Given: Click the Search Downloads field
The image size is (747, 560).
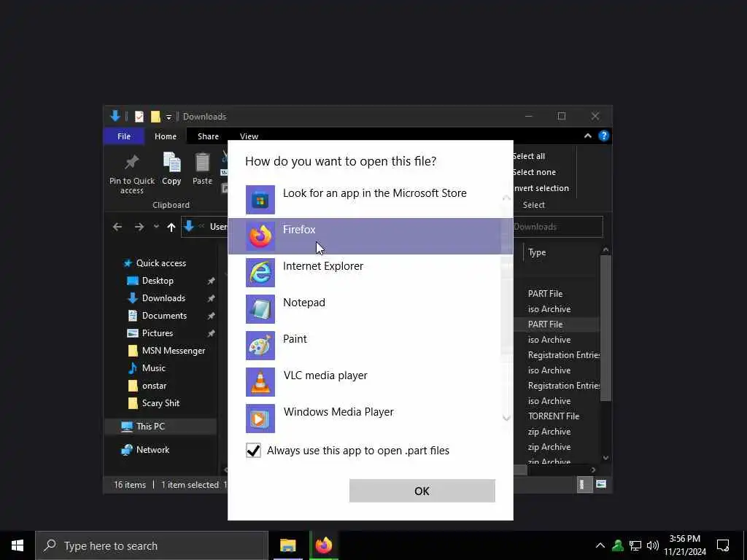Looking at the screenshot, I should click(557, 227).
